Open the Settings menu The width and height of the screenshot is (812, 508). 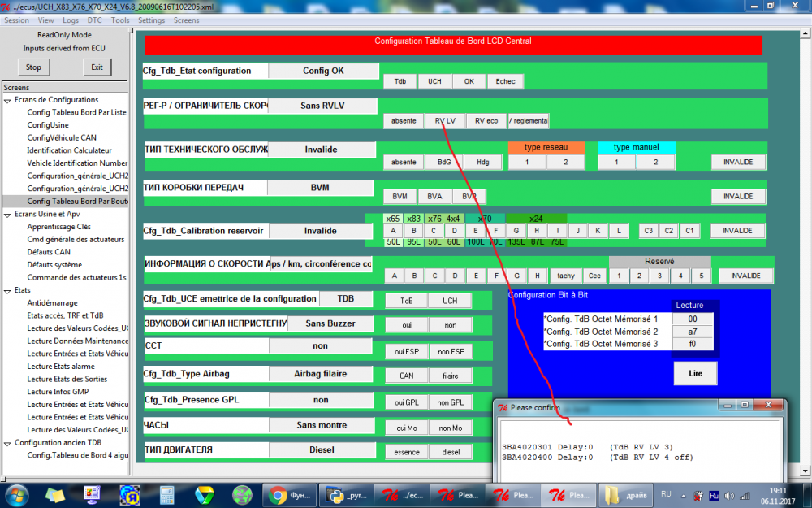(151, 20)
